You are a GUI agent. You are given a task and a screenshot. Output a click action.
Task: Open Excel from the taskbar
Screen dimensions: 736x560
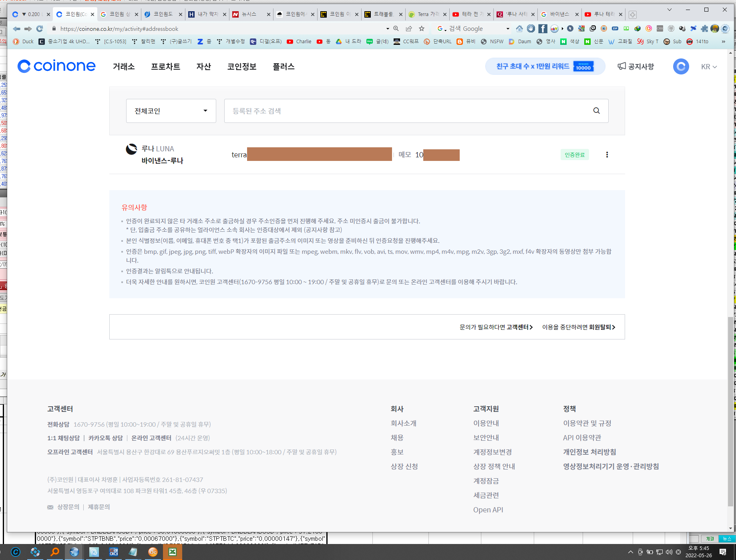(x=172, y=552)
